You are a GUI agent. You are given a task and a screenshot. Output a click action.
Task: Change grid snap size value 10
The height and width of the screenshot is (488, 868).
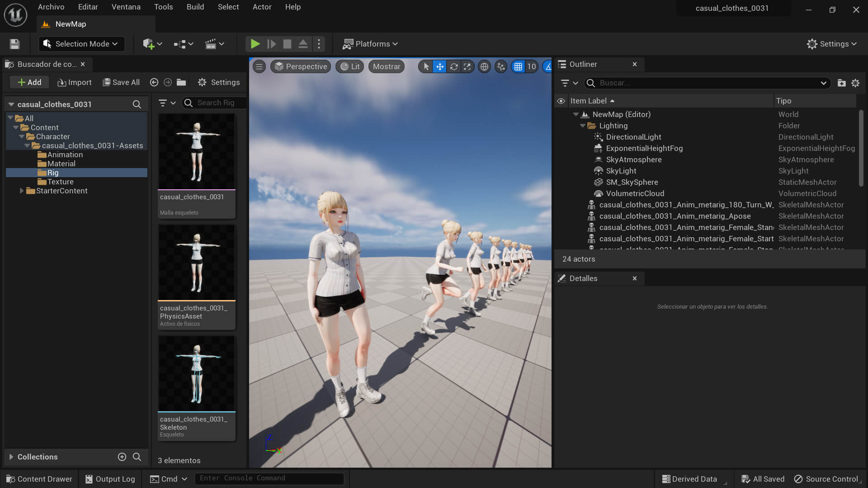[x=532, y=67]
